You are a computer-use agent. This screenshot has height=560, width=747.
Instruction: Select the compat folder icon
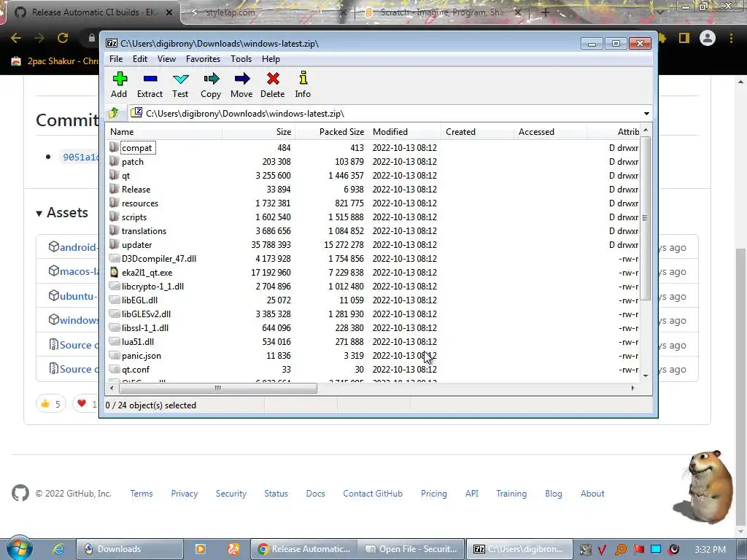coord(114,147)
